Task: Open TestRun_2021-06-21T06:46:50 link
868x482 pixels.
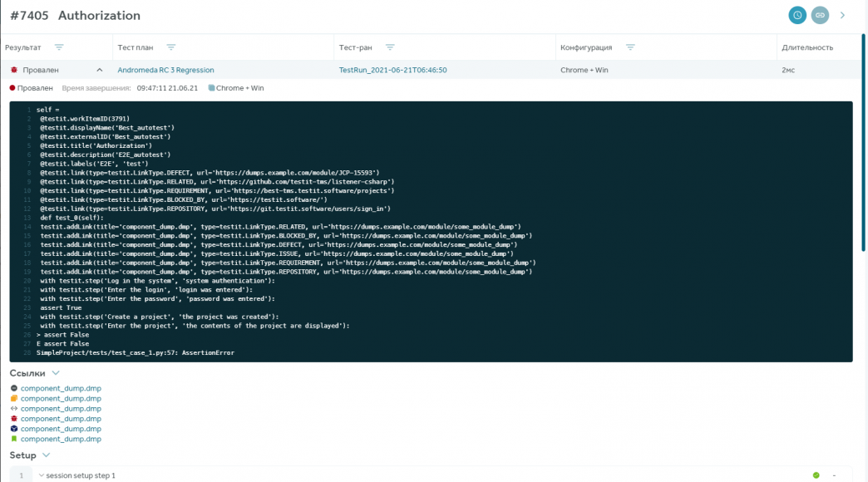Action: point(392,71)
